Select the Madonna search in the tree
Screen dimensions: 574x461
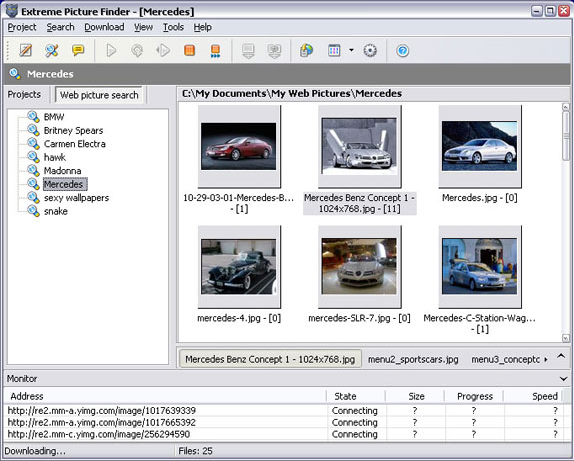(62, 171)
